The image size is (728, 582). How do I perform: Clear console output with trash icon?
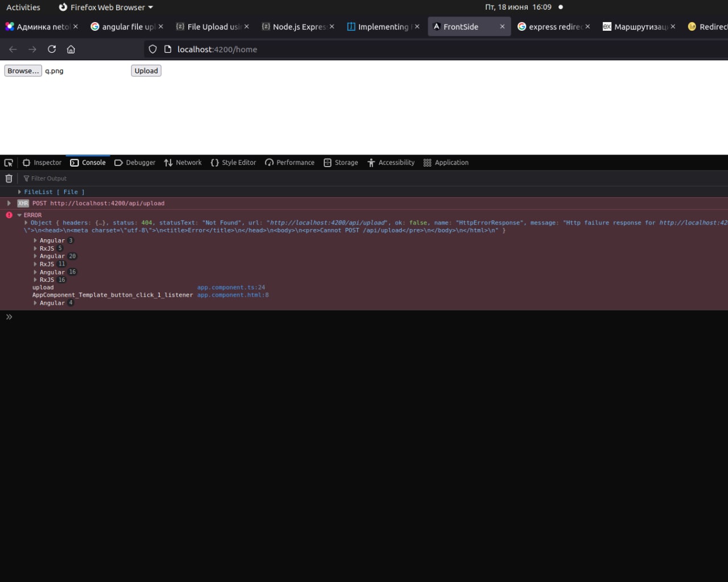pyautogui.click(x=9, y=178)
